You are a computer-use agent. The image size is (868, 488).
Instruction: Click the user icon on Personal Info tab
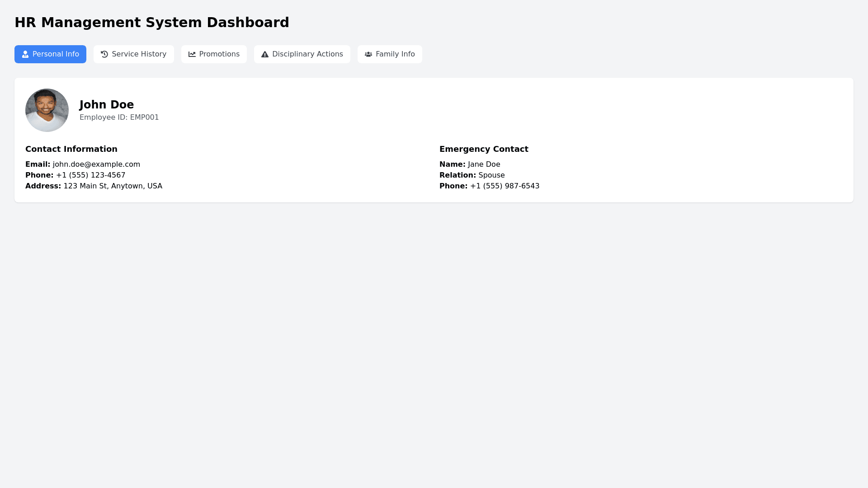(x=25, y=54)
